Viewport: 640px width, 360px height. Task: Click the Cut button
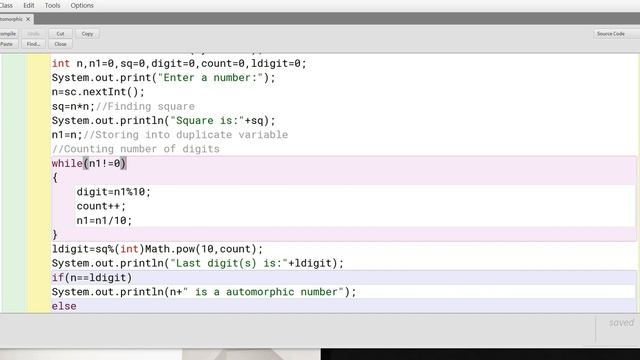pos(60,33)
